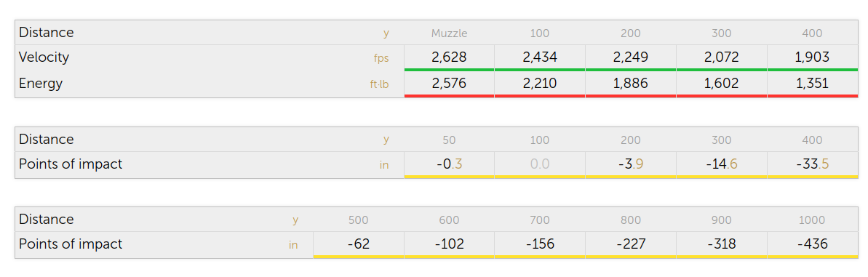This screenshot has width=868, height=277.
Task: Select the 50-yard impact value -0.3
Action: 449,164
